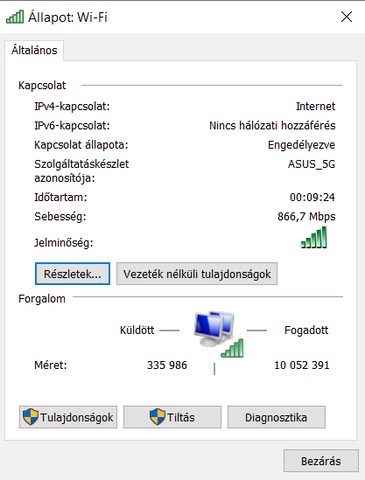The image size is (365, 480).
Task: Open the Tulajdonságok properties dialog
Action: (x=68, y=417)
